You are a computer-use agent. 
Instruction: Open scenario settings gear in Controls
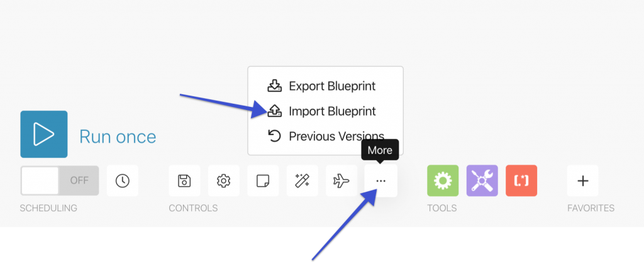(223, 180)
